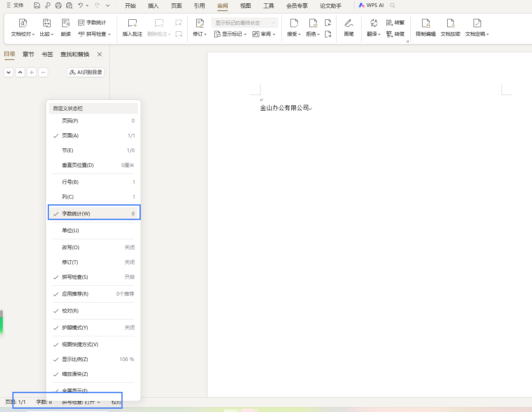
Task: Toggle 垂直页位置(D) status bar option
Action: (94, 165)
